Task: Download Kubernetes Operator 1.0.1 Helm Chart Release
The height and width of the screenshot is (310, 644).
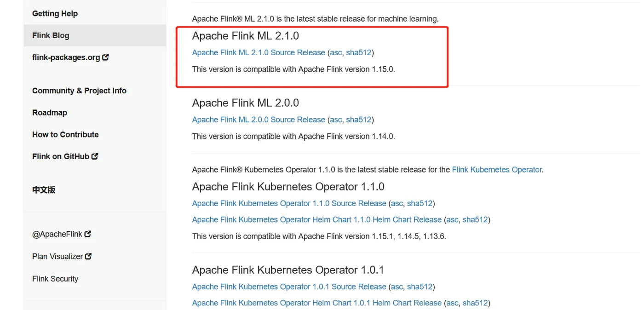Action: point(316,303)
